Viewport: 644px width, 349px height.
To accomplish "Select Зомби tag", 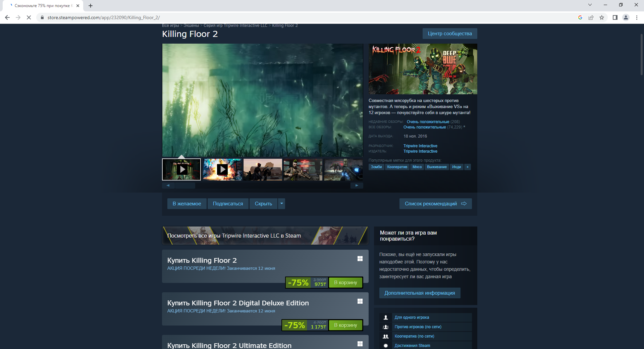I will tap(376, 167).
